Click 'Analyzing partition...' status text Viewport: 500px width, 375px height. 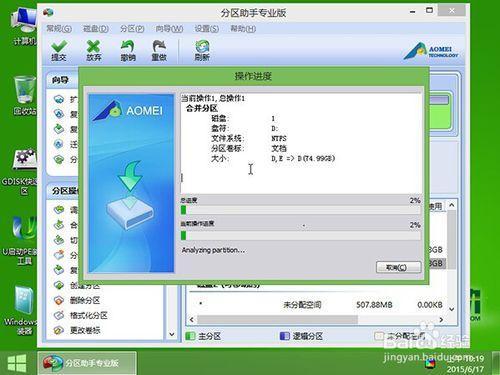coord(213,250)
